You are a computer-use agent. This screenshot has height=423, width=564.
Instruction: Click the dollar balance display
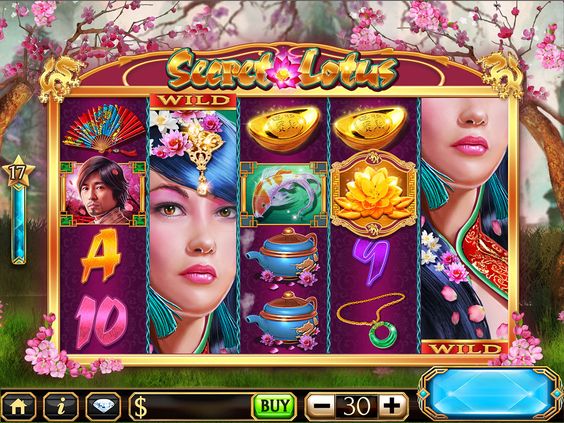pos(191,406)
